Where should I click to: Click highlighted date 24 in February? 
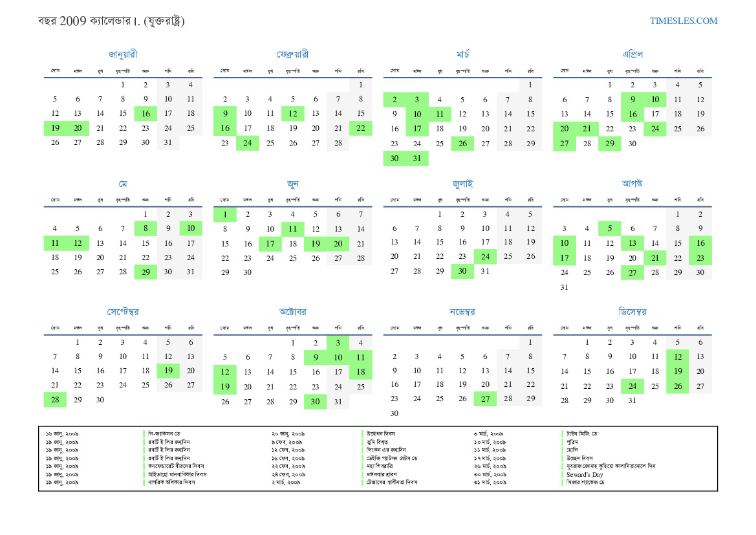(248, 143)
